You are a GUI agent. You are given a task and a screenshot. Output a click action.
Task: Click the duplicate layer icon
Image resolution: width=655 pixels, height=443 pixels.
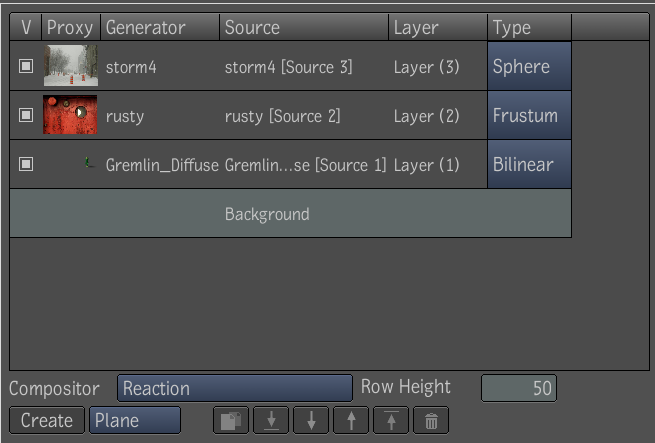(231, 420)
